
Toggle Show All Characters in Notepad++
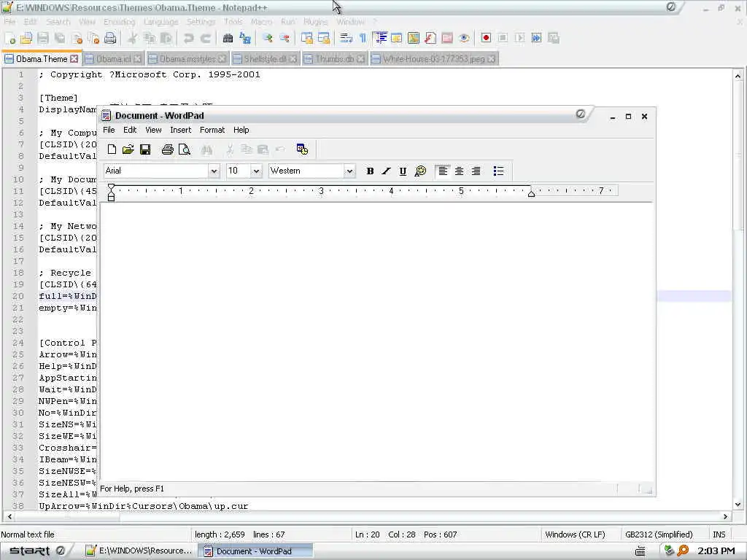pos(363,38)
